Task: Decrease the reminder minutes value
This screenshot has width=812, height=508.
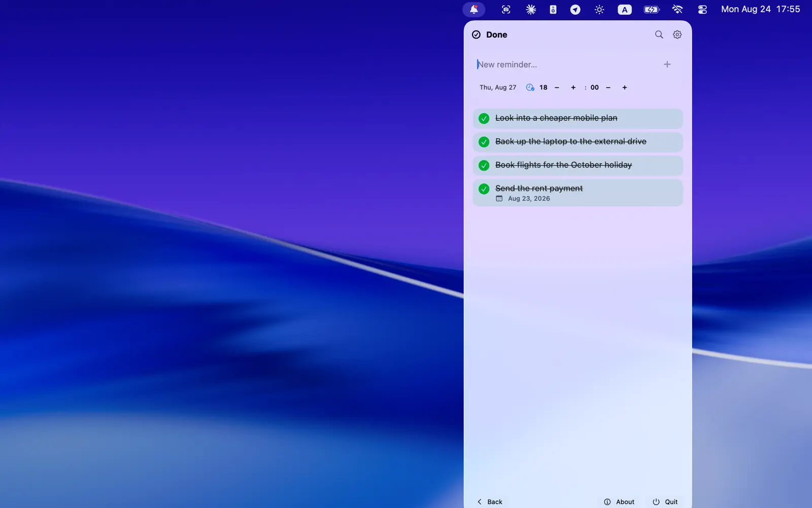Action: tap(608, 87)
